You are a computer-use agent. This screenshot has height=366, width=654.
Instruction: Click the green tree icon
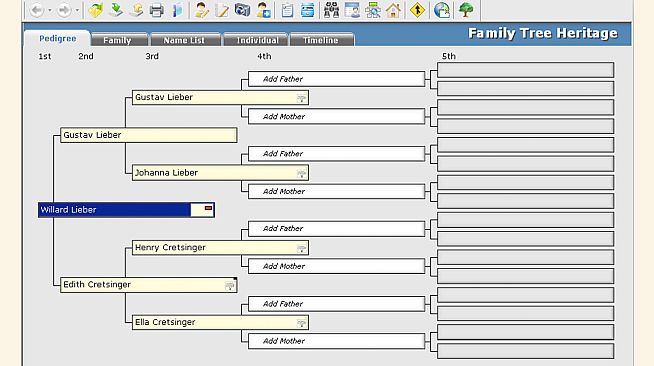[465, 10]
